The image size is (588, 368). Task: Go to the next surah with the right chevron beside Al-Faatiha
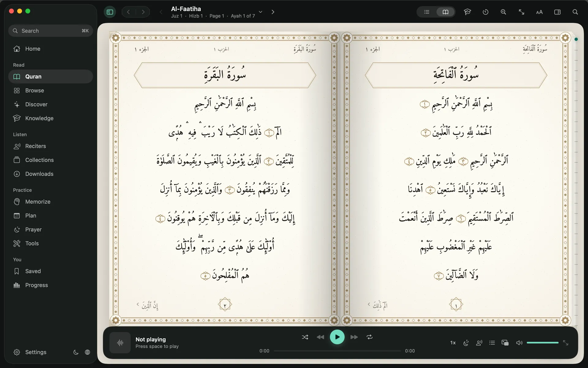273,12
